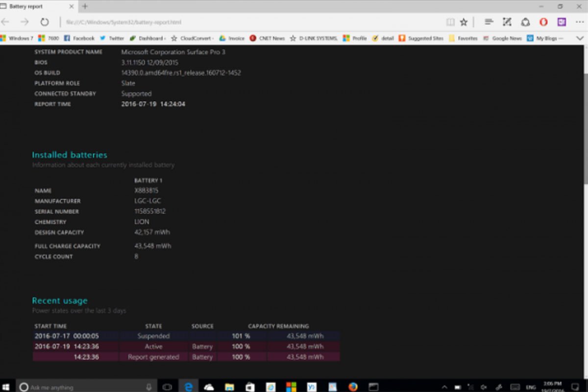Click the page vertical scrollbar thumb

pos(586,128)
